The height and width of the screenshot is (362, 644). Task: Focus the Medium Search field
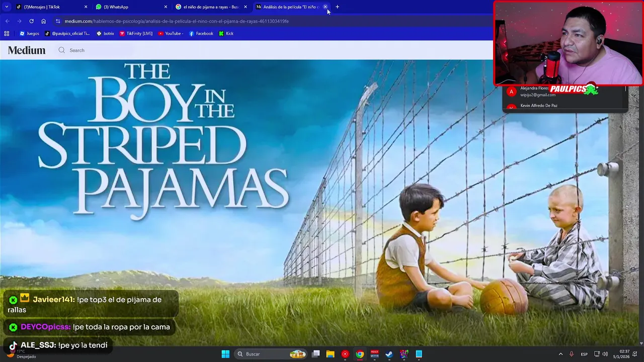click(95, 50)
